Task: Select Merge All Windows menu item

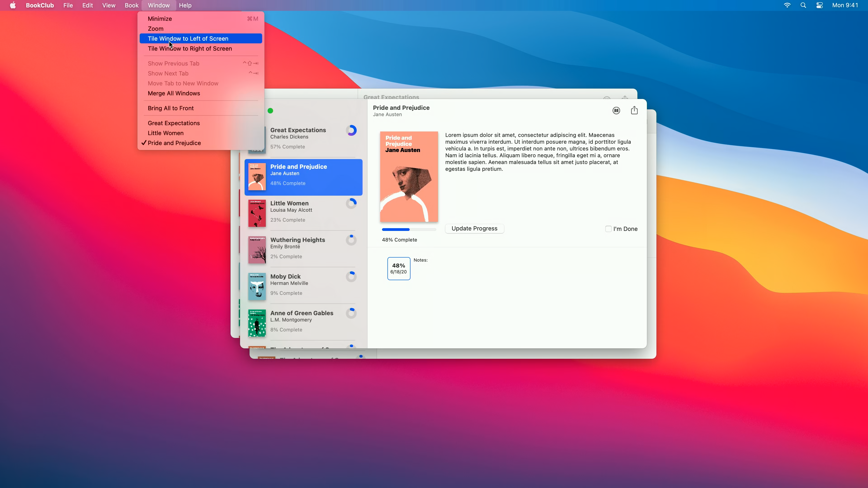Action: (174, 93)
